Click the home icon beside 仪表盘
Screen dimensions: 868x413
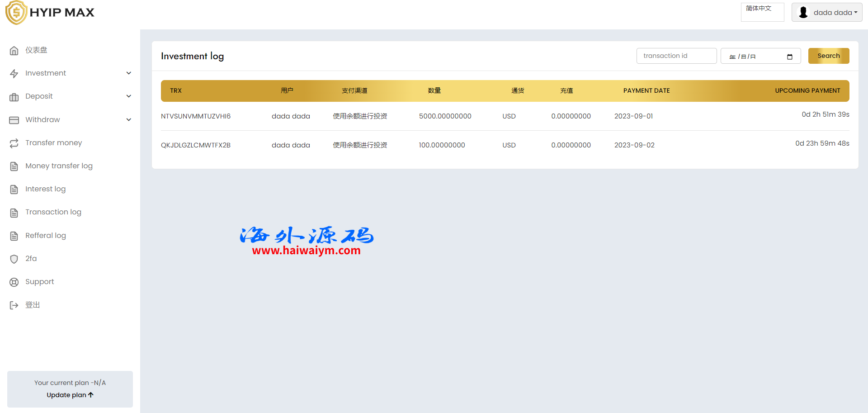[14, 51]
